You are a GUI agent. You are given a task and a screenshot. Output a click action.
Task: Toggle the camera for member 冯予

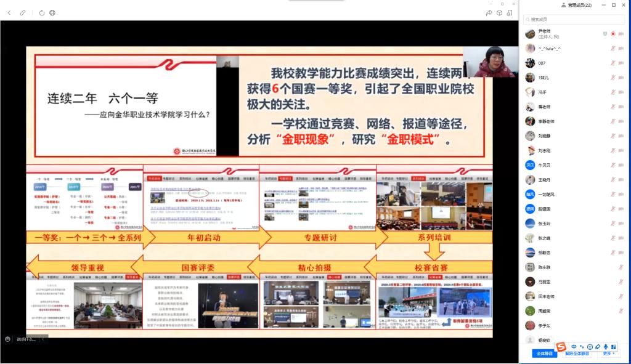tap(621, 92)
